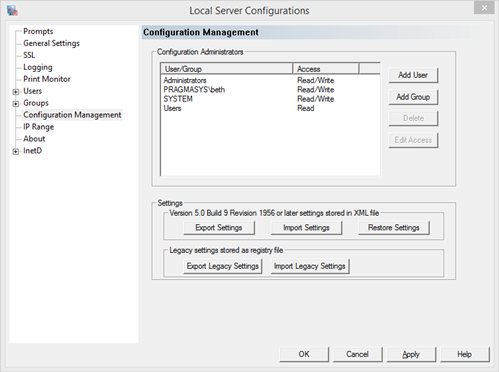Click Restore Settings button
This screenshot has height=372, width=499.
tap(394, 228)
